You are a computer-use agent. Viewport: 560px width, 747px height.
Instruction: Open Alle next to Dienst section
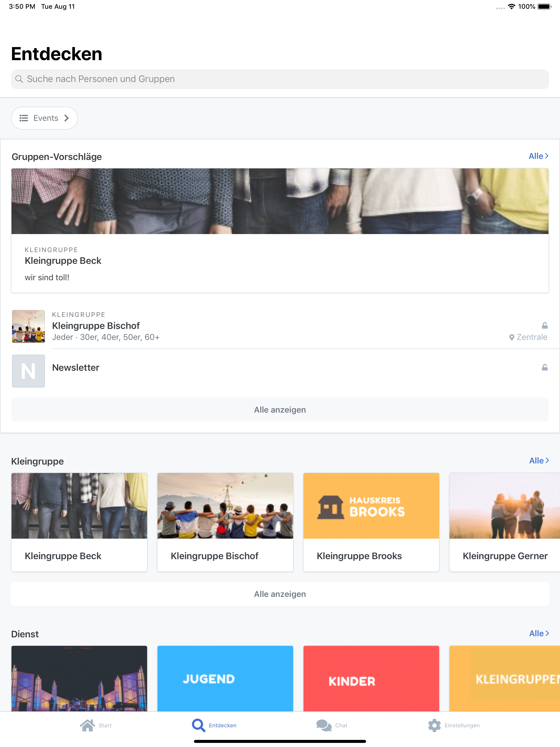[x=539, y=634]
